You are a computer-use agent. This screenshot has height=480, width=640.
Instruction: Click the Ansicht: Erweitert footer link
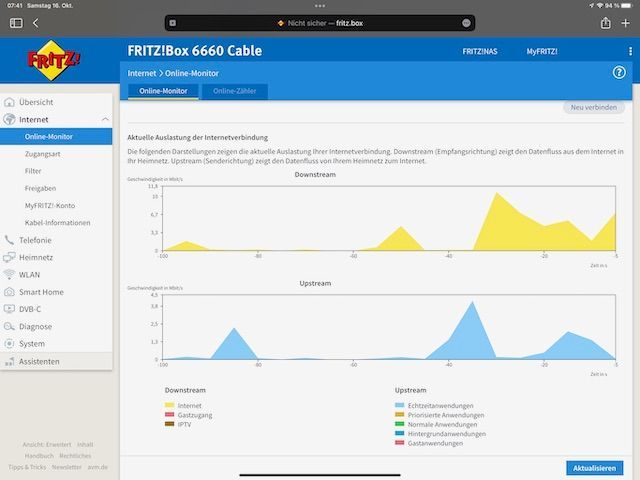click(47, 444)
